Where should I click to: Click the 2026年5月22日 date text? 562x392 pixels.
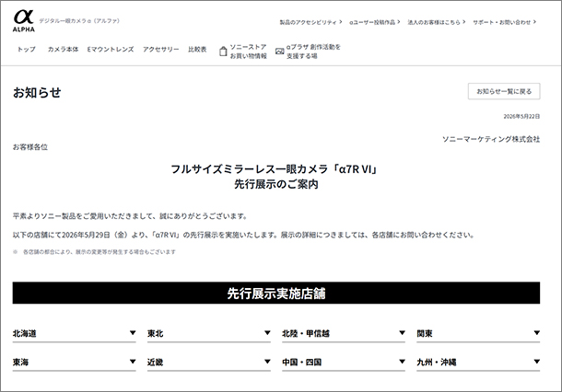point(521,116)
